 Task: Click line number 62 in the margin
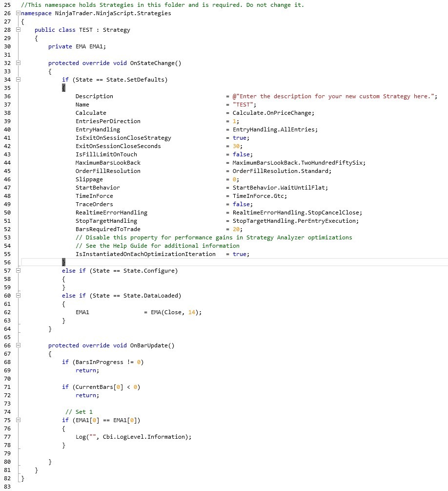pos(7,312)
